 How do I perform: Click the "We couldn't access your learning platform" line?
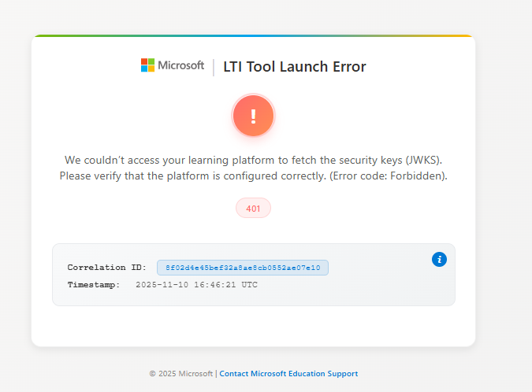click(x=197, y=160)
